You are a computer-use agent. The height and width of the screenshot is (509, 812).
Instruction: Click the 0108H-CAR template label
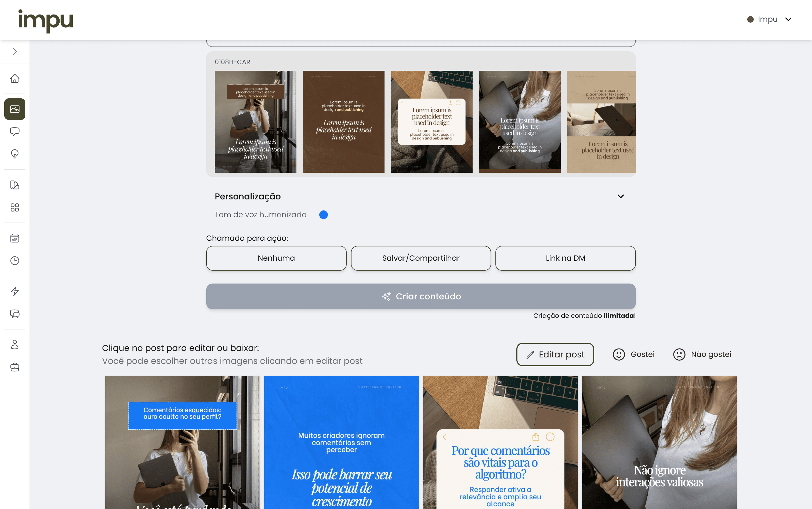point(233,62)
